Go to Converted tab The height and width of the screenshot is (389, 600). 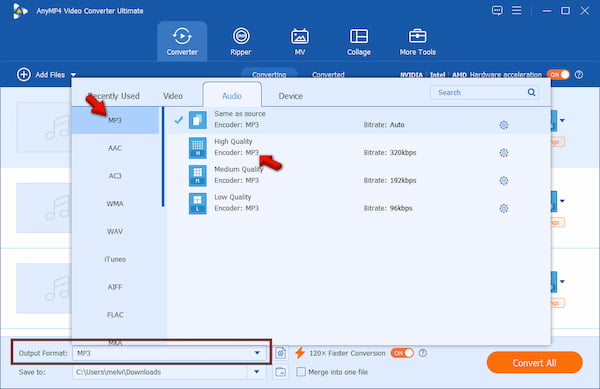click(x=328, y=74)
